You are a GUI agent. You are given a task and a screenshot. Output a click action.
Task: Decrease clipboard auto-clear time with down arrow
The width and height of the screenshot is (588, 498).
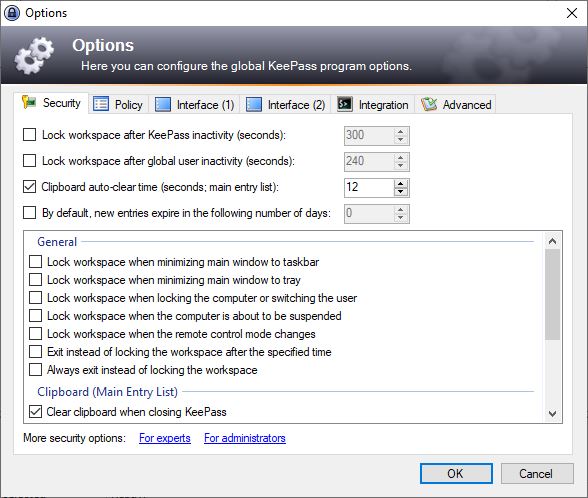[401, 192]
